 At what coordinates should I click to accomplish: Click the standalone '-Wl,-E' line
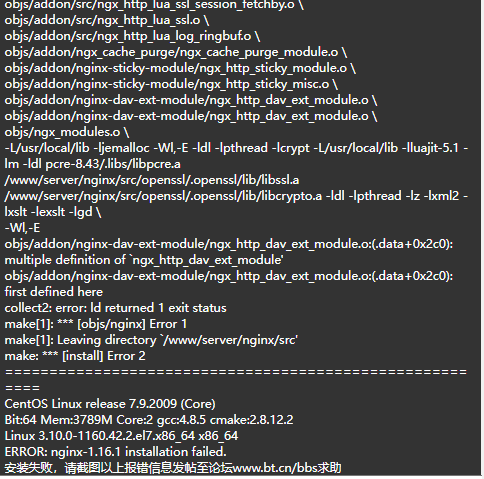pyautogui.click(x=22, y=228)
